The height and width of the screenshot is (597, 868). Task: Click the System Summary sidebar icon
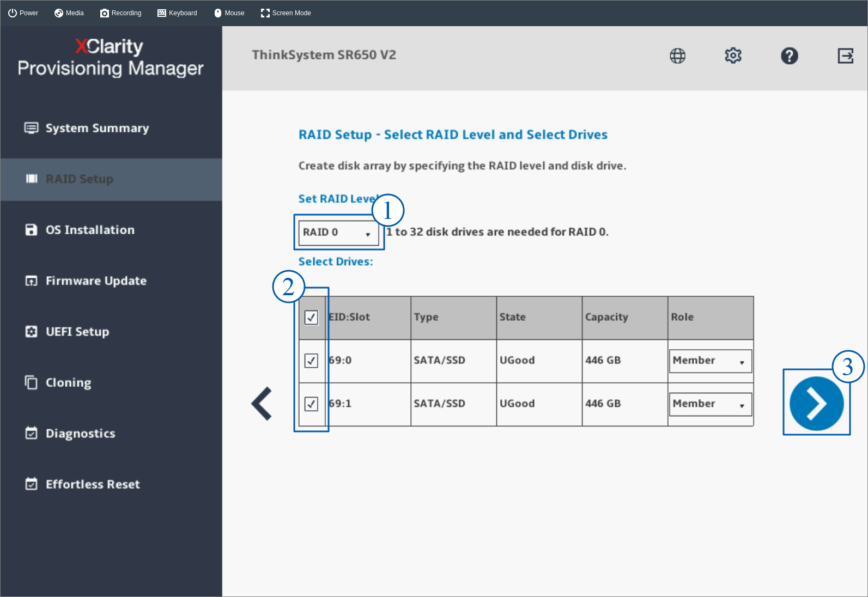[x=32, y=128]
